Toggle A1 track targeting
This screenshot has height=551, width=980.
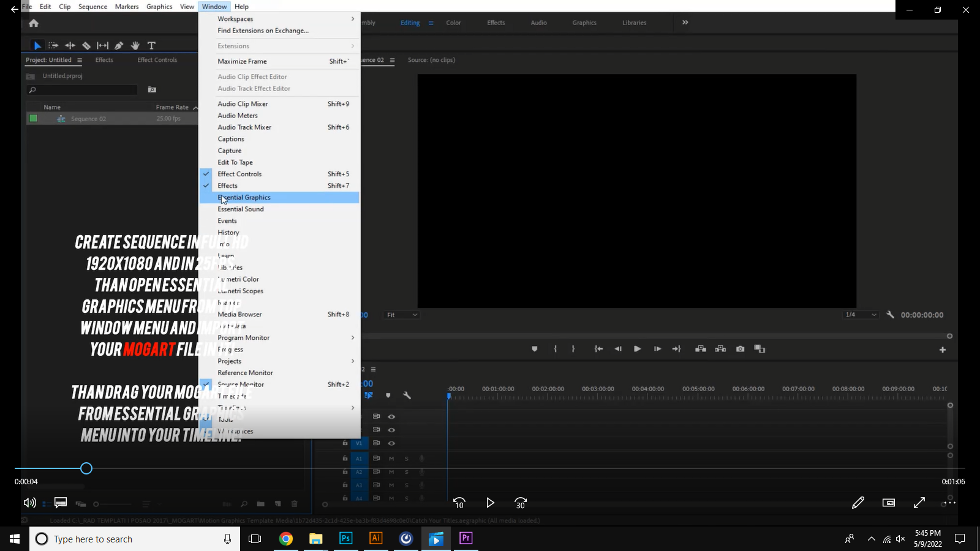pos(359,459)
